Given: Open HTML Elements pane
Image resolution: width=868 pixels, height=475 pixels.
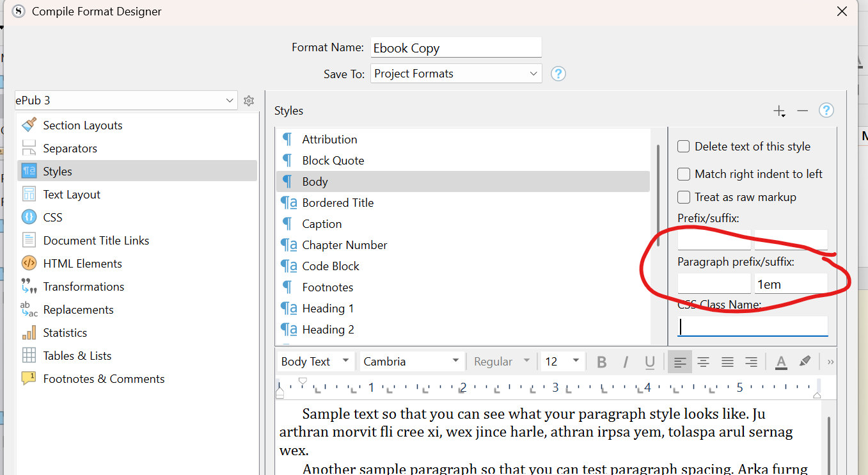Looking at the screenshot, I should pos(136,264).
